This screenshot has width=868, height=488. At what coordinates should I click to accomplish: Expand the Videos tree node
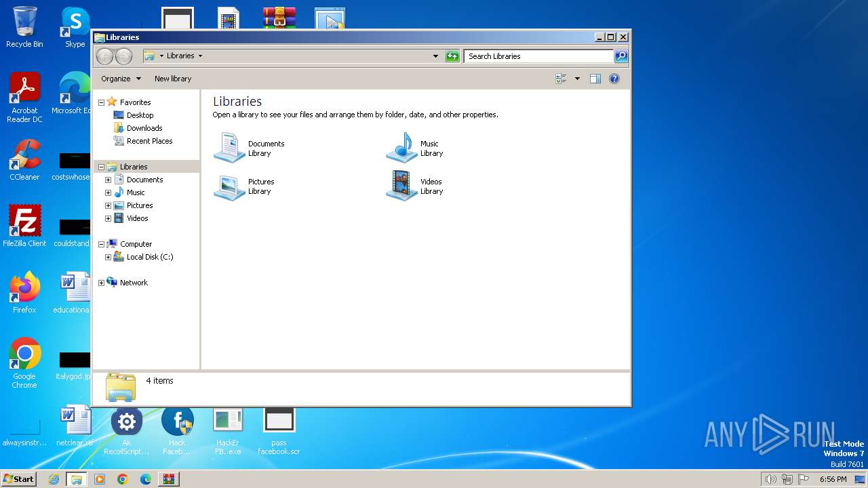(108, 218)
